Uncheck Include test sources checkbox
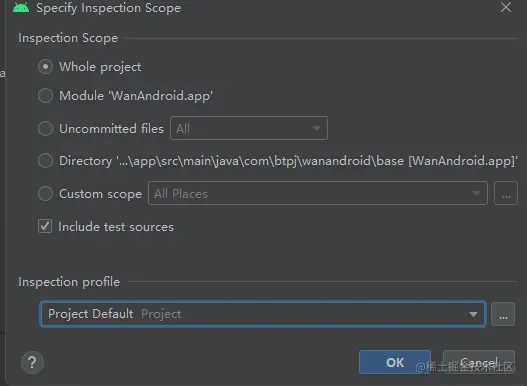This screenshot has height=386, width=527. [45, 226]
